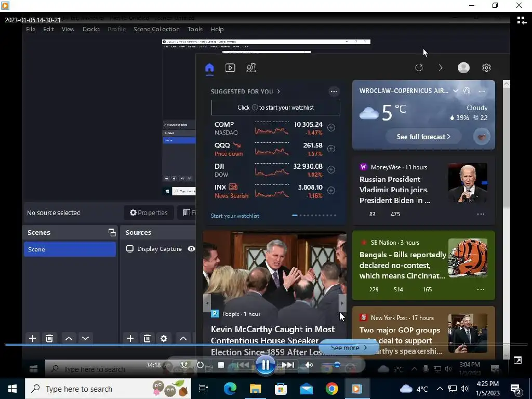The image size is (532, 399).
Task: Toggle shuffle in the media player controls
Action: click(x=184, y=365)
